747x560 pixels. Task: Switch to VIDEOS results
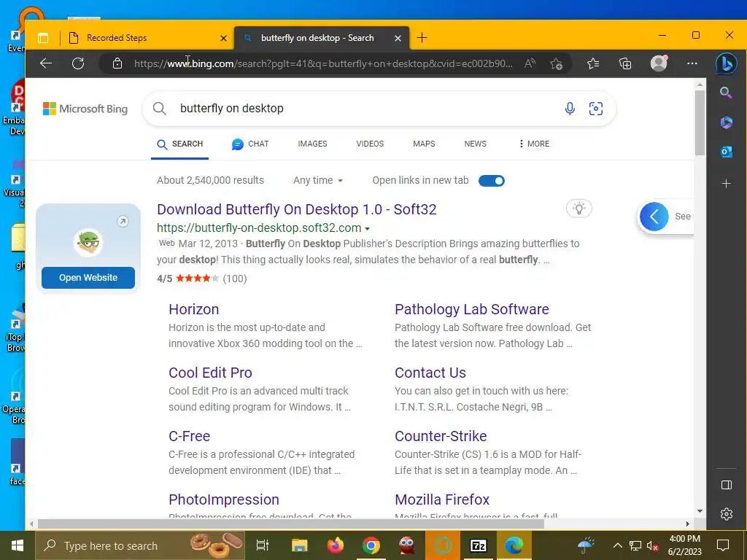[370, 144]
